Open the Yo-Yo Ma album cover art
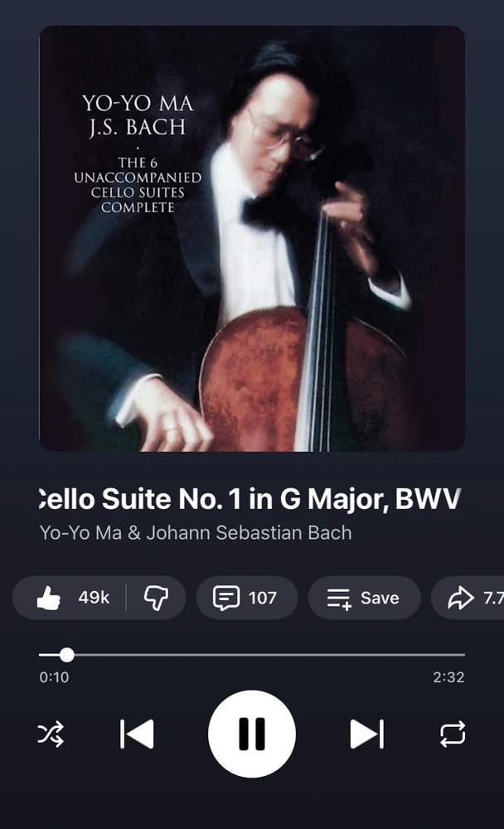 coord(252,239)
